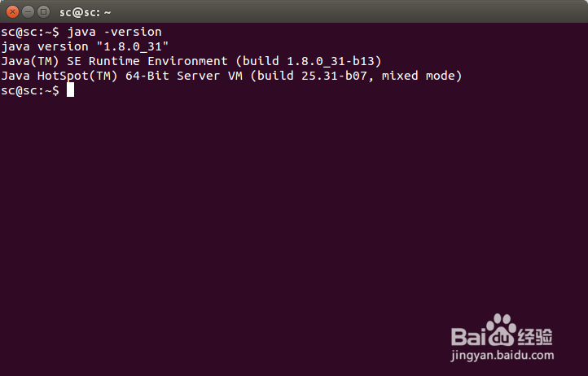Screen dimensions: 588x376
Task: Minimize the terminal window
Action: pyautogui.click(x=29, y=12)
